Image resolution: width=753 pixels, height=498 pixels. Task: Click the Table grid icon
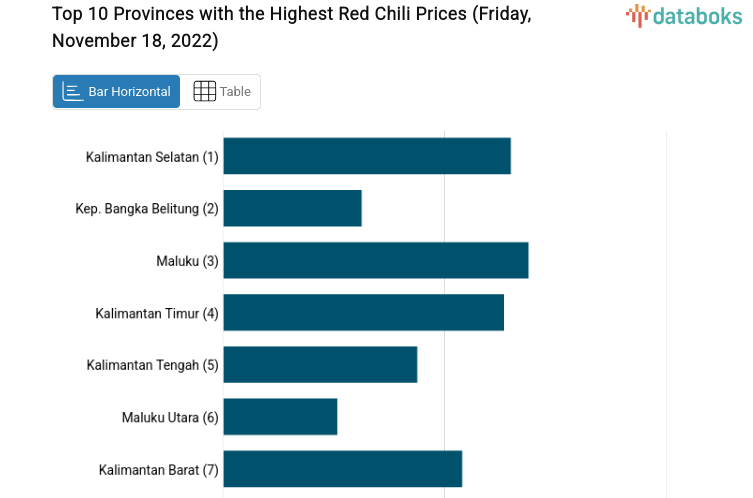(204, 92)
